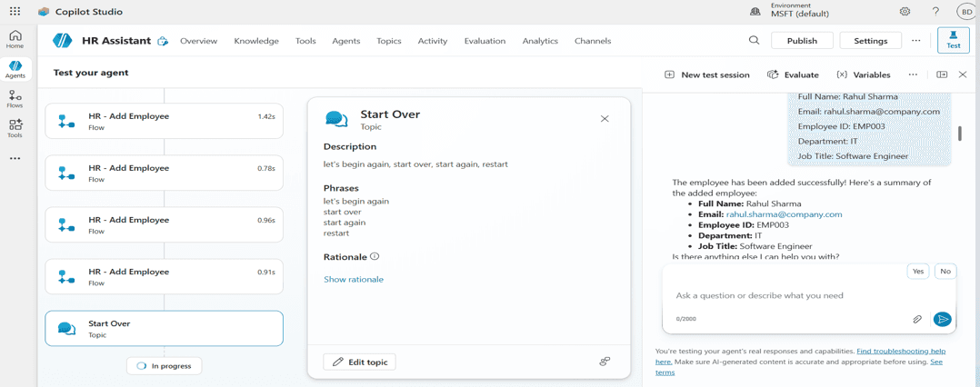
Task: Toggle the Test panel button
Action: click(x=953, y=41)
